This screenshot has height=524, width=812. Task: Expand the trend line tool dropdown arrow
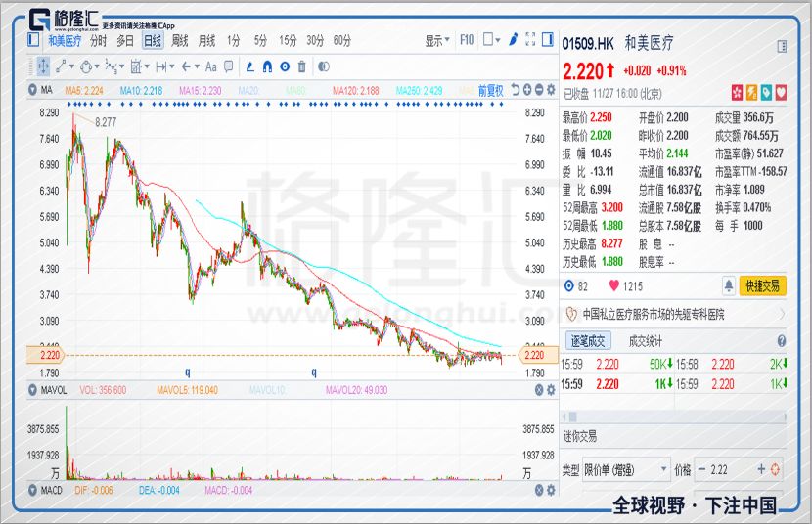coord(72,66)
